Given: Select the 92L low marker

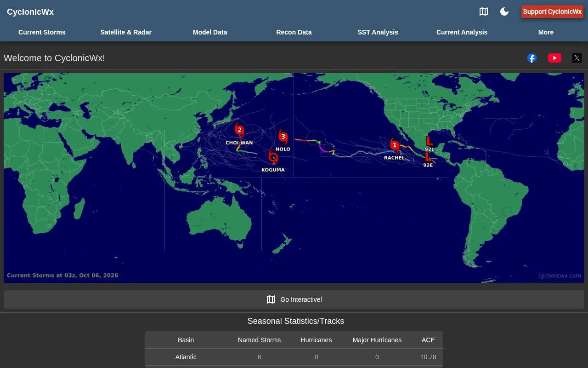Looking at the screenshot, I should point(430,141).
